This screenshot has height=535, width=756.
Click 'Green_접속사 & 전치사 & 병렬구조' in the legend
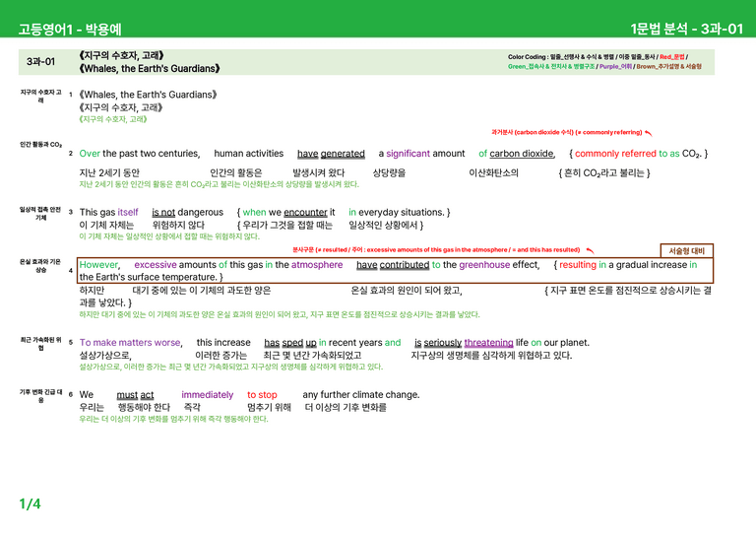click(x=550, y=67)
